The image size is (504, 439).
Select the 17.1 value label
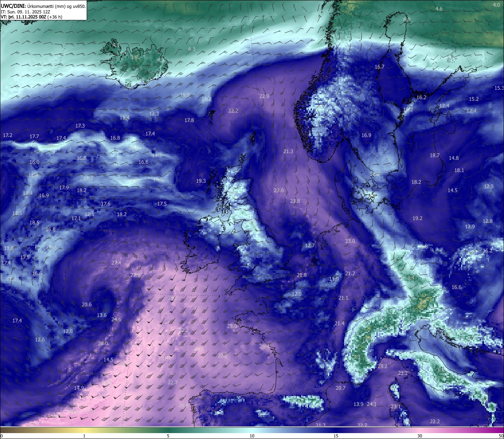[x=76, y=219]
